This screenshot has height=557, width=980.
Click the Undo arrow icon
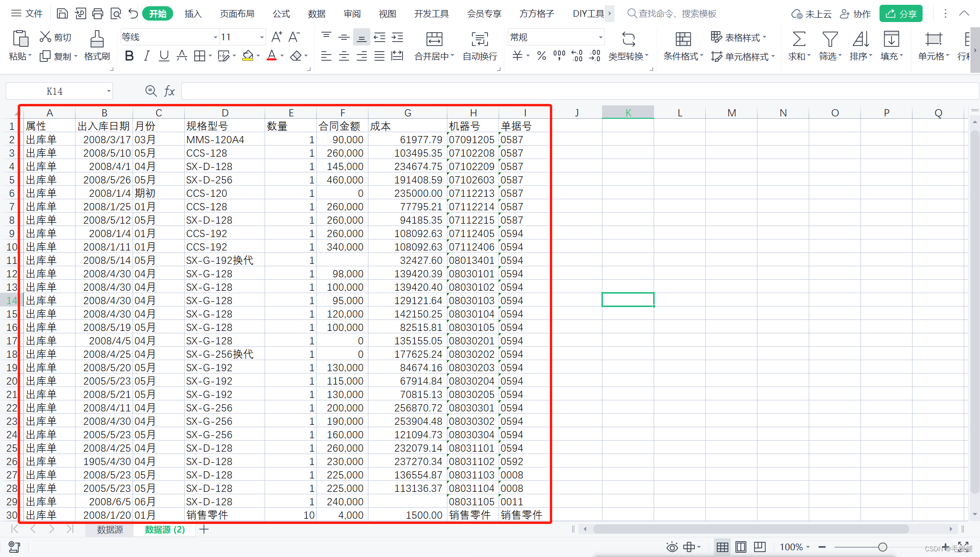(133, 13)
